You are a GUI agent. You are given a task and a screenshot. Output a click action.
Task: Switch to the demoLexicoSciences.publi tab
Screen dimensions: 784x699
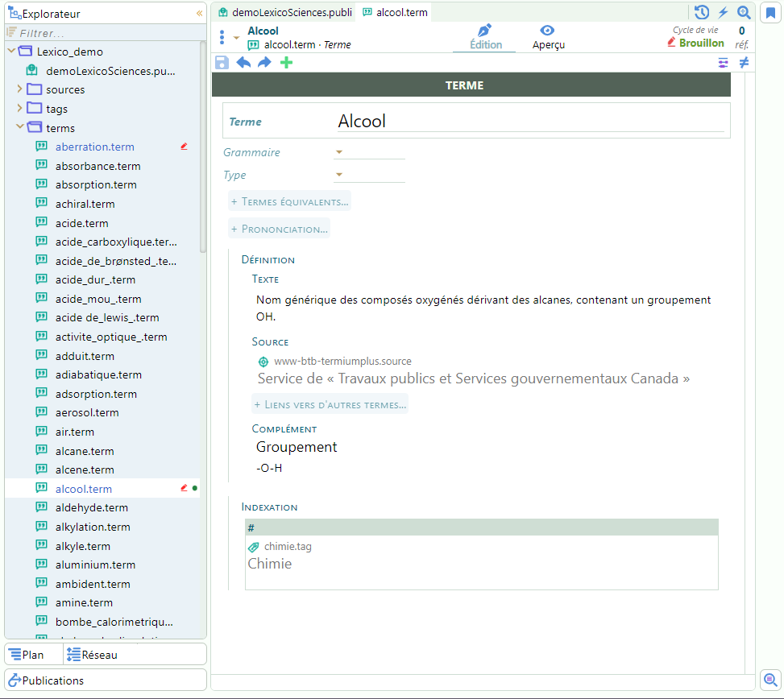tap(285, 13)
